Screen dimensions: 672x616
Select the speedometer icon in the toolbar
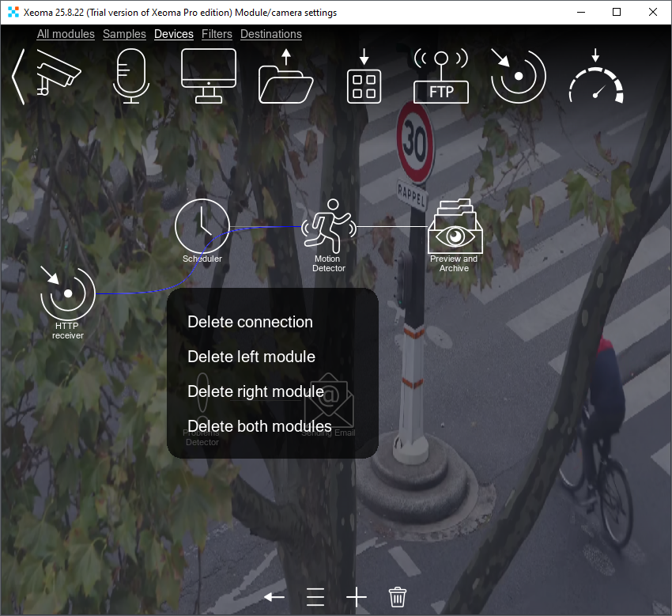coord(595,75)
